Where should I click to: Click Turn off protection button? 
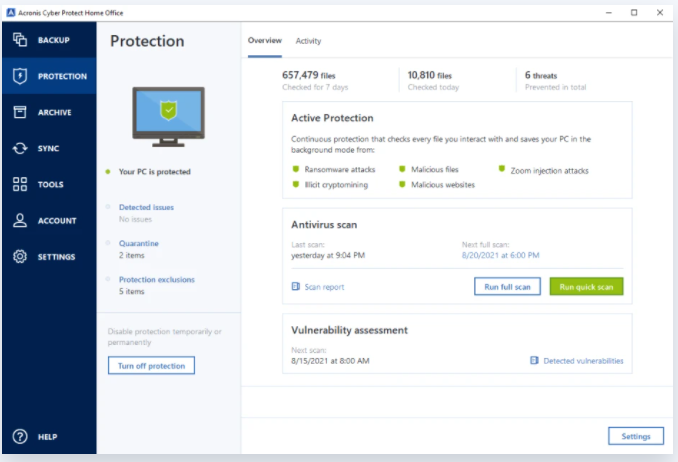(151, 366)
